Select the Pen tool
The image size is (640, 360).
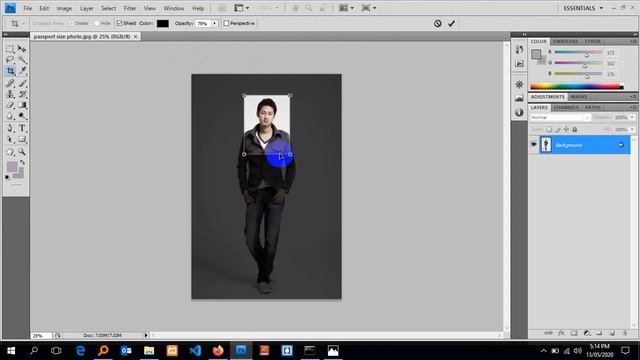click(x=10, y=129)
